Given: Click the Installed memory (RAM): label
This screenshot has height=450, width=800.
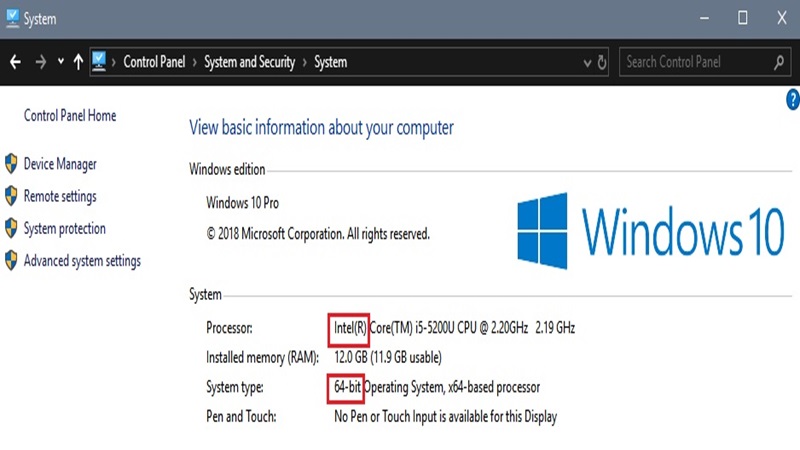Looking at the screenshot, I should [262, 357].
